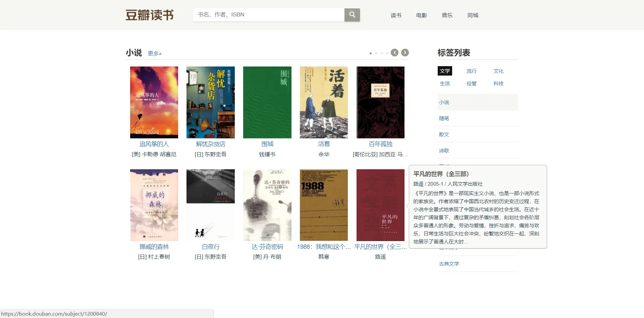The image size is (644, 318).
Task: Open the 音乐 navigation item
Action: tap(447, 15)
